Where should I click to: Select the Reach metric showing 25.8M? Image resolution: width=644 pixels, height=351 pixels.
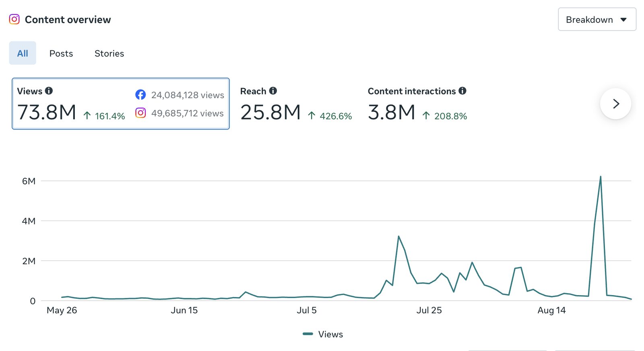click(296, 104)
